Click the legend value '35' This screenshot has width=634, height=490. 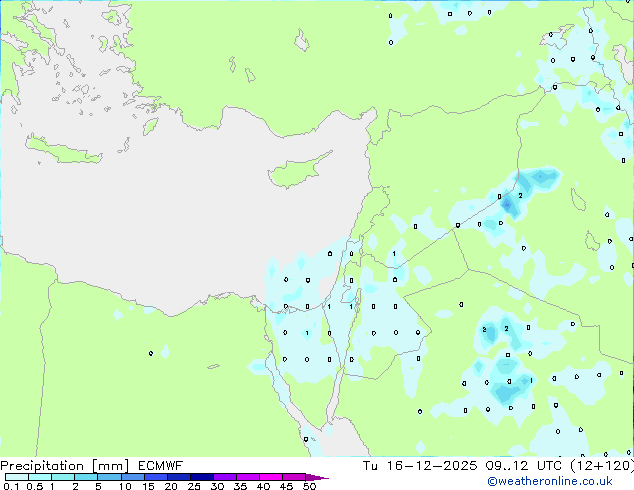(240, 486)
